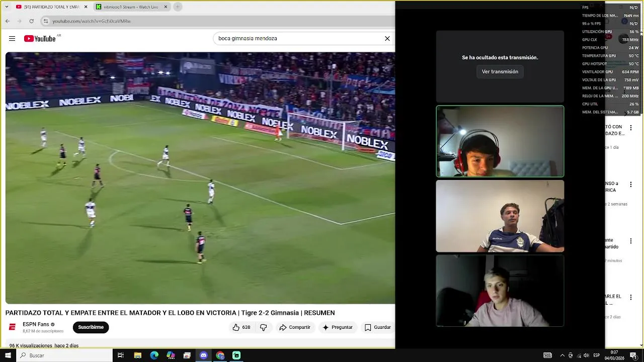644x362 pixels.
Task: Open site information icon in address bar
Action: coord(46,21)
